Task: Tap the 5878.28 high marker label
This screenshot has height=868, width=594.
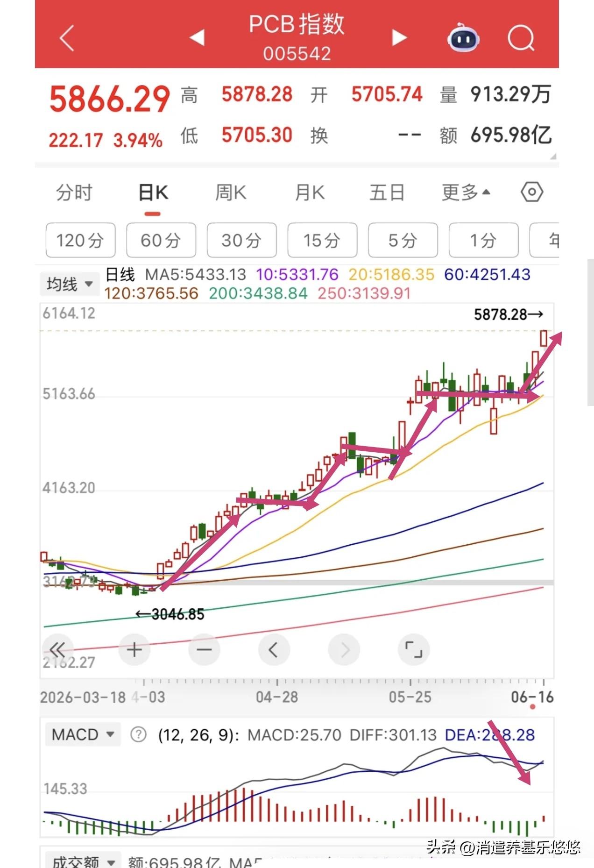Action: [509, 314]
